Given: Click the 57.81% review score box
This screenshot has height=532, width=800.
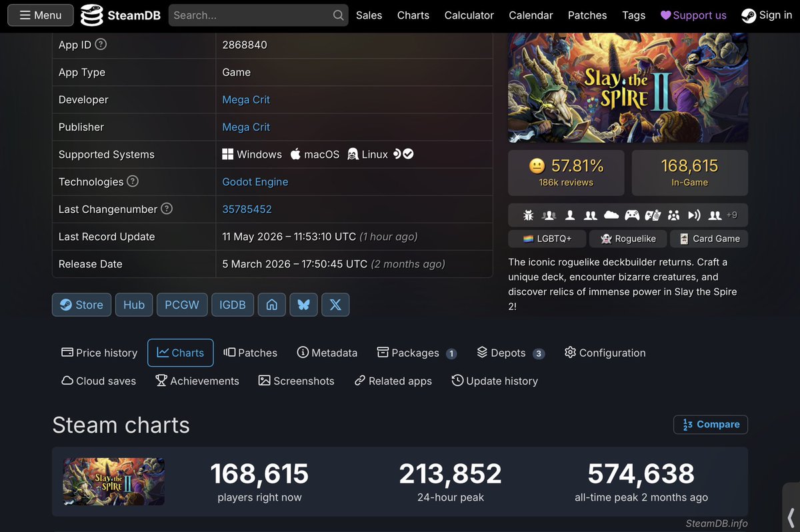Looking at the screenshot, I should [x=566, y=173].
